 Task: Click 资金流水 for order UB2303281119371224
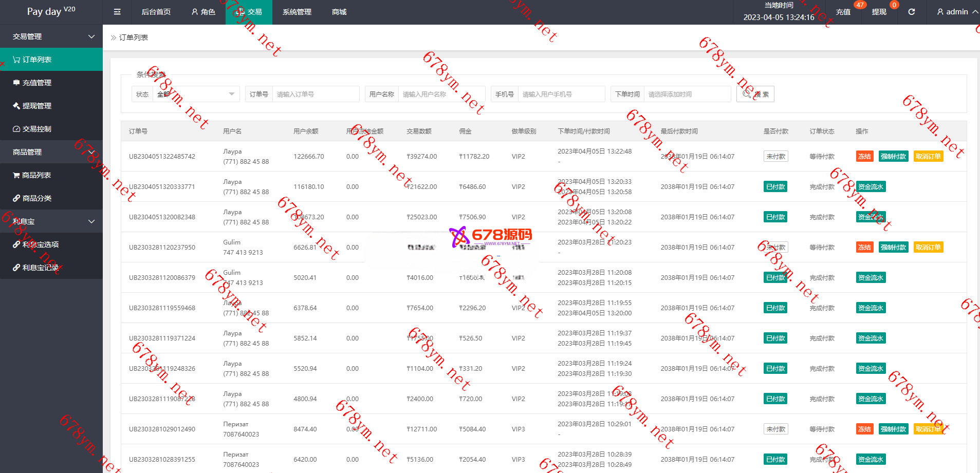coord(871,338)
